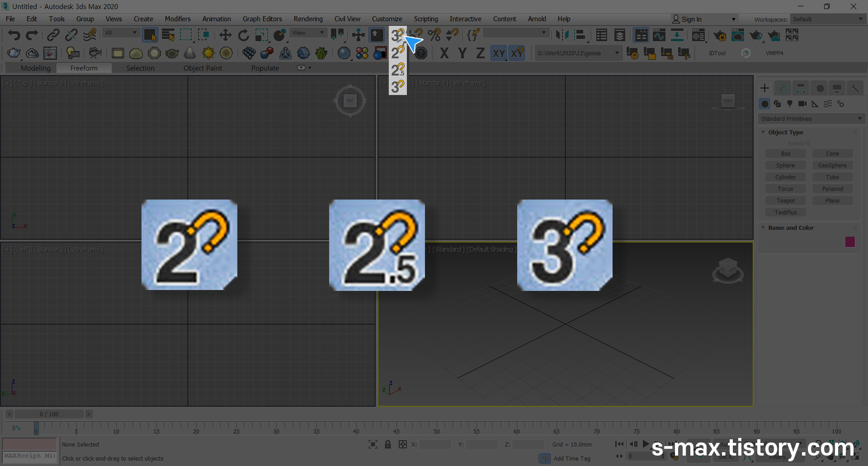Open the Customize menu
The width and height of the screenshot is (868, 466).
[387, 19]
